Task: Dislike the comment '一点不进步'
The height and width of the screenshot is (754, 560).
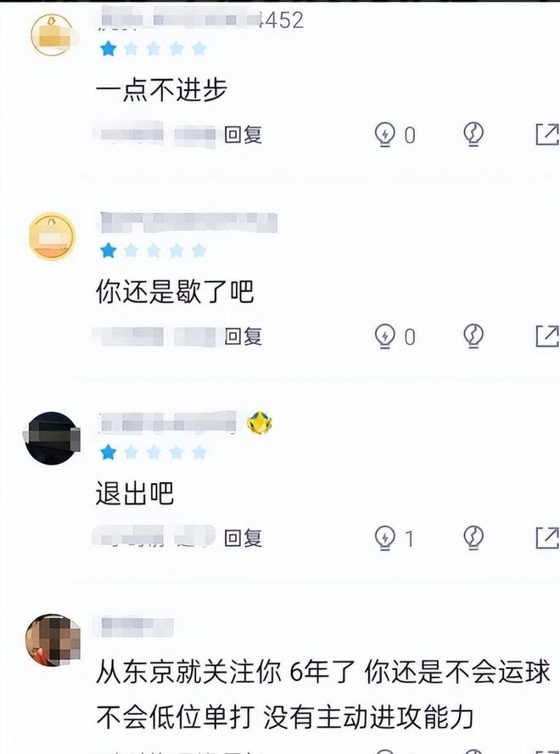Action: [473, 134]
